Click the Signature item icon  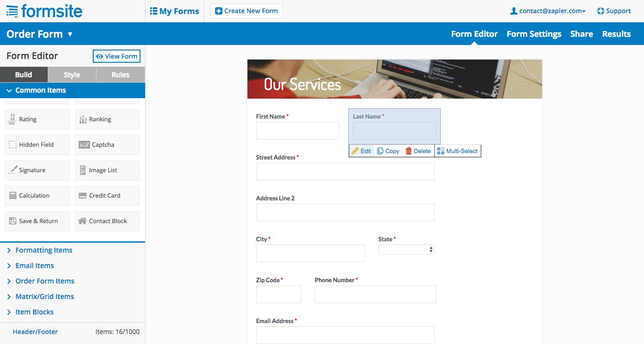pos(13,170)
